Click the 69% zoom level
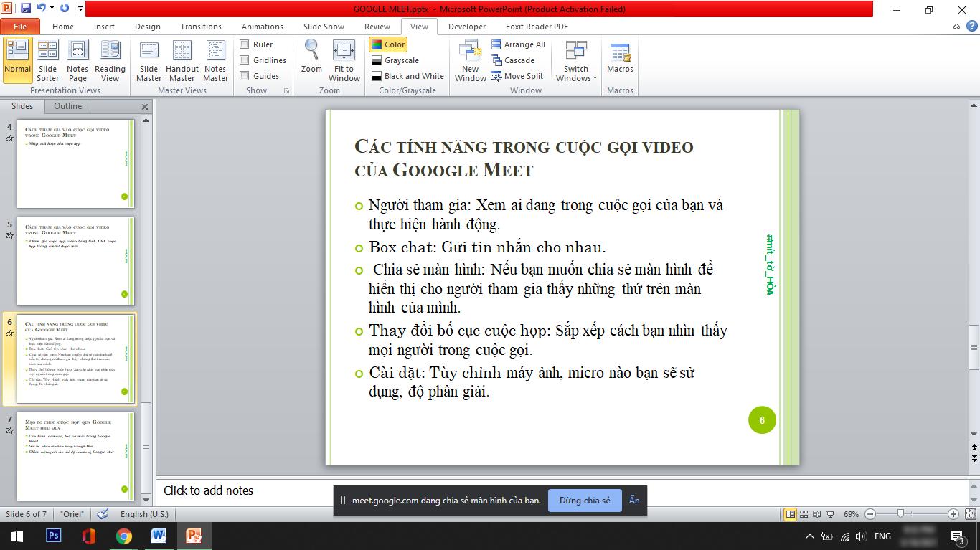 coord(851,514)
